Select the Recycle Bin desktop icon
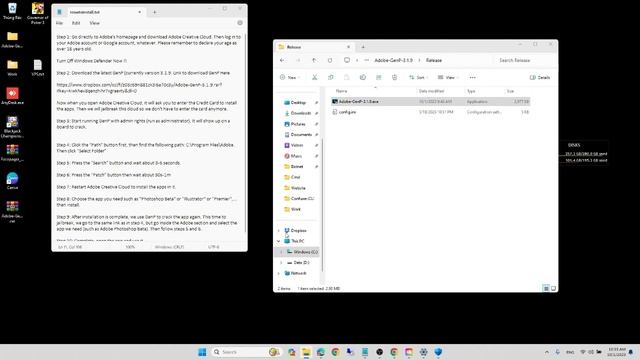The width and height of the screenshot is (640, 360). pos(12,11)
